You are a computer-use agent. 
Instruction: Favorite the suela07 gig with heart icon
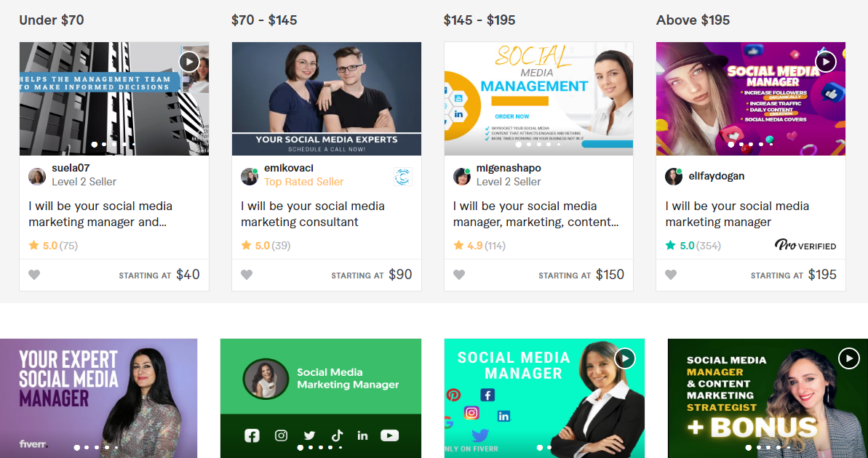[34, 274]
